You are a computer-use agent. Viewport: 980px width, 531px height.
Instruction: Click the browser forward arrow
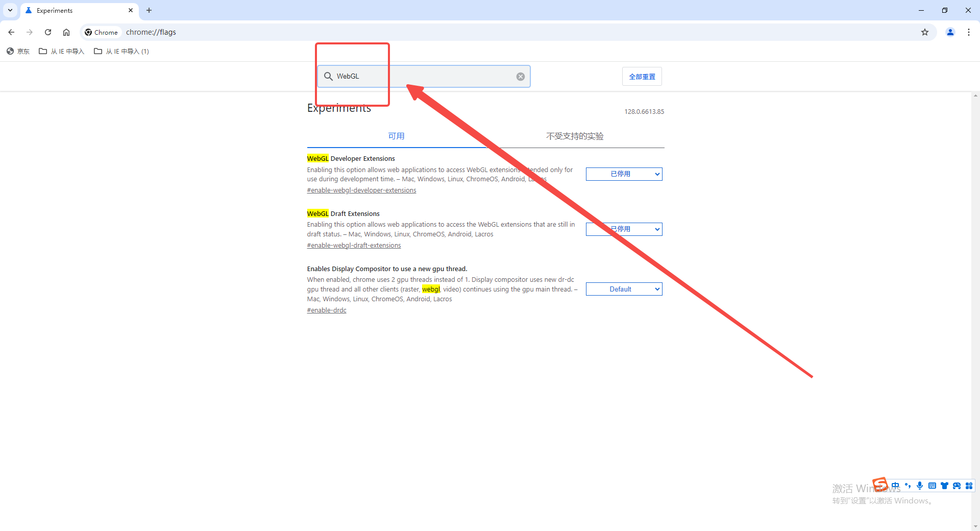30,32
